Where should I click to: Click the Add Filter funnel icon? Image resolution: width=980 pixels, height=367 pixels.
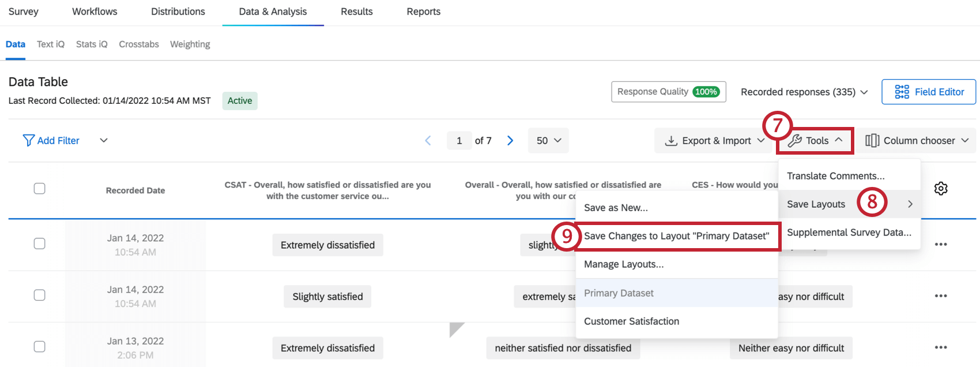point(28,140)
